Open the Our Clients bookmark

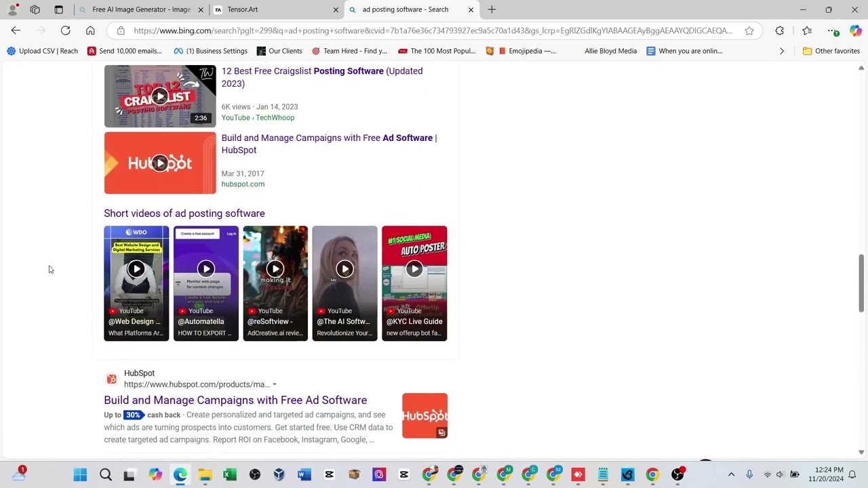[279, 51]
